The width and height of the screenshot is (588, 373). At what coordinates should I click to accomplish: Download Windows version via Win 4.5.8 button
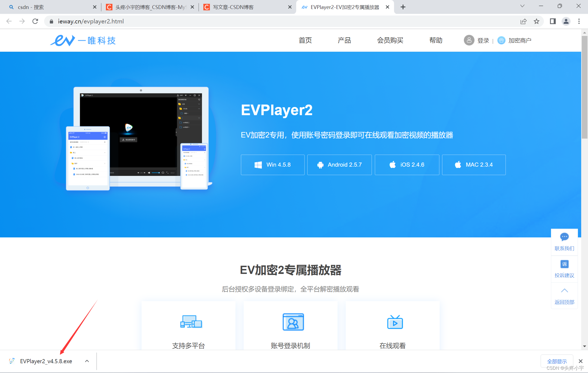click(x=272, y=165)
